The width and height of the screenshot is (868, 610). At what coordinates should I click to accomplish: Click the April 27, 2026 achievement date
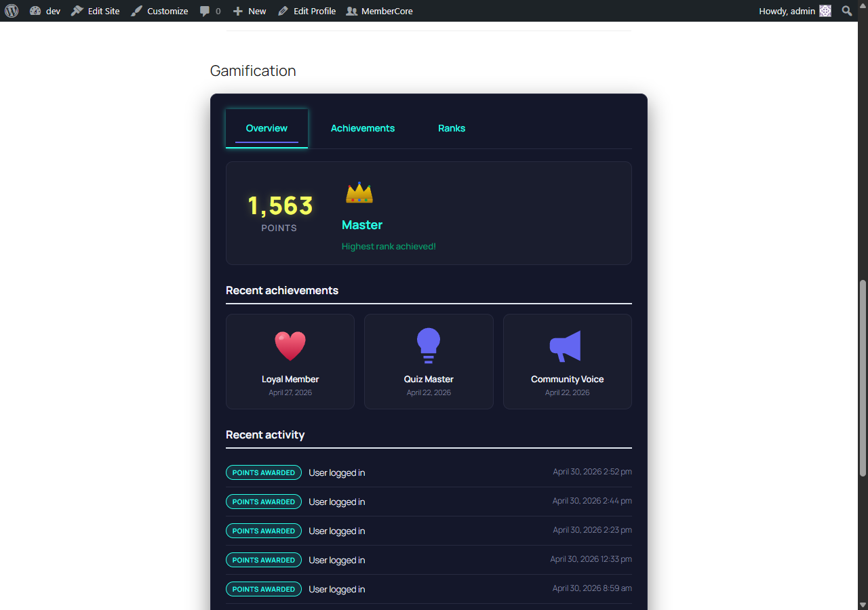[x=290, y=392]
